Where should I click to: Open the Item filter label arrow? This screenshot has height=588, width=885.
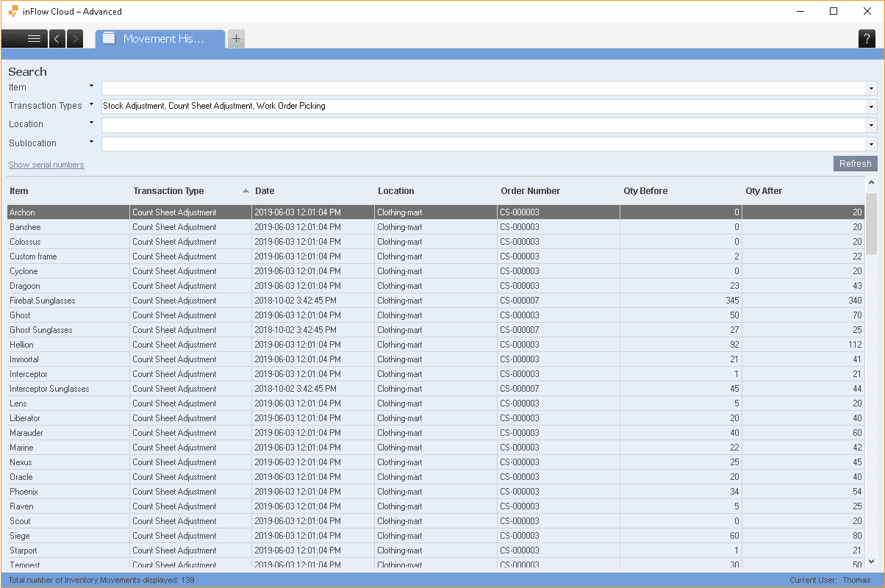point(92,86)
